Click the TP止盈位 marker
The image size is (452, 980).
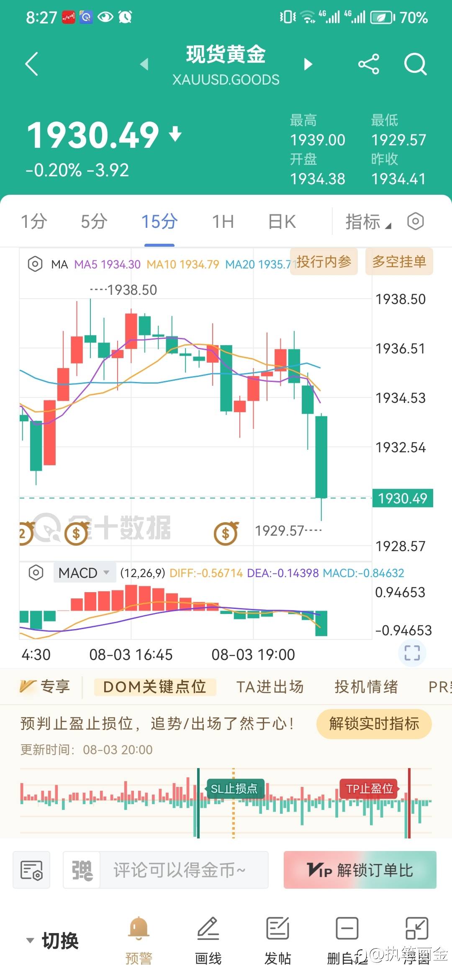pos(370,789)
